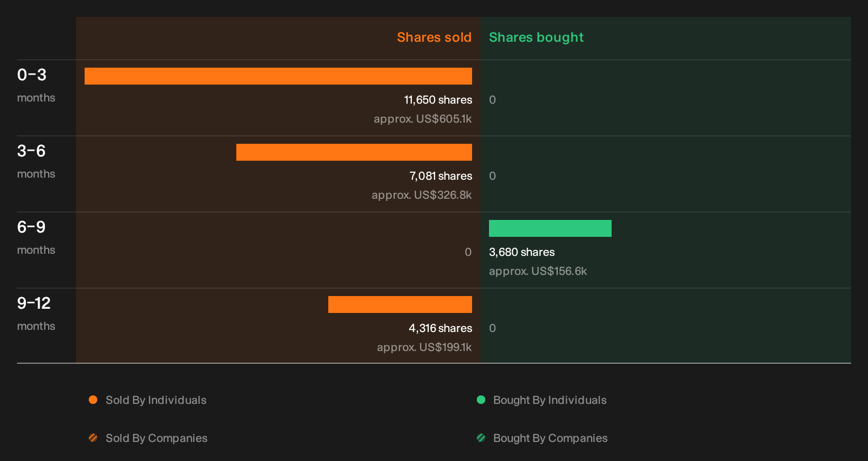
Task: Click the zero bought value for 0-3 months
Action: click(493, 100)
